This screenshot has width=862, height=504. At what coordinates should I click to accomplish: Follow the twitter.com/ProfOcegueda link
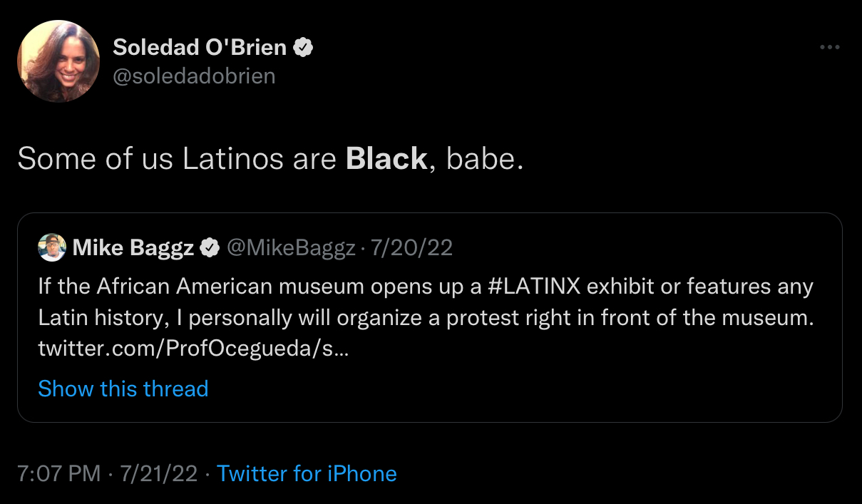click(x=193, y=350)
